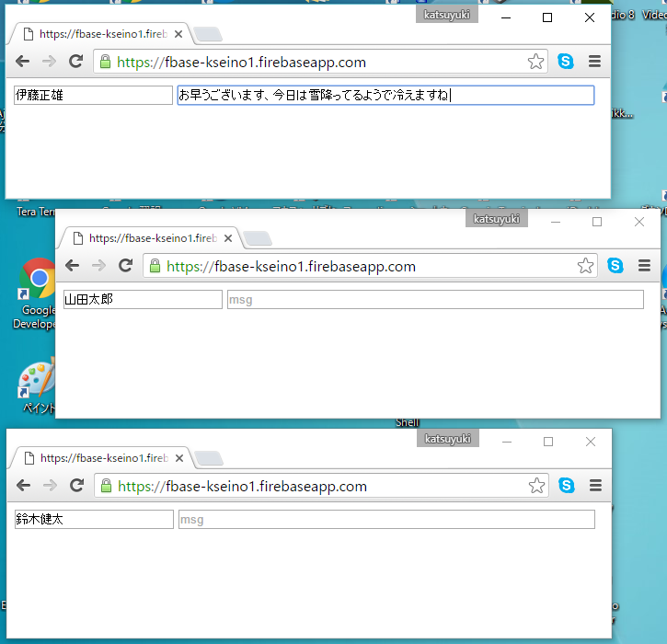Close the tab in top browser window
The height and width of the screenshot is (644, 667).
click(178, 34)
